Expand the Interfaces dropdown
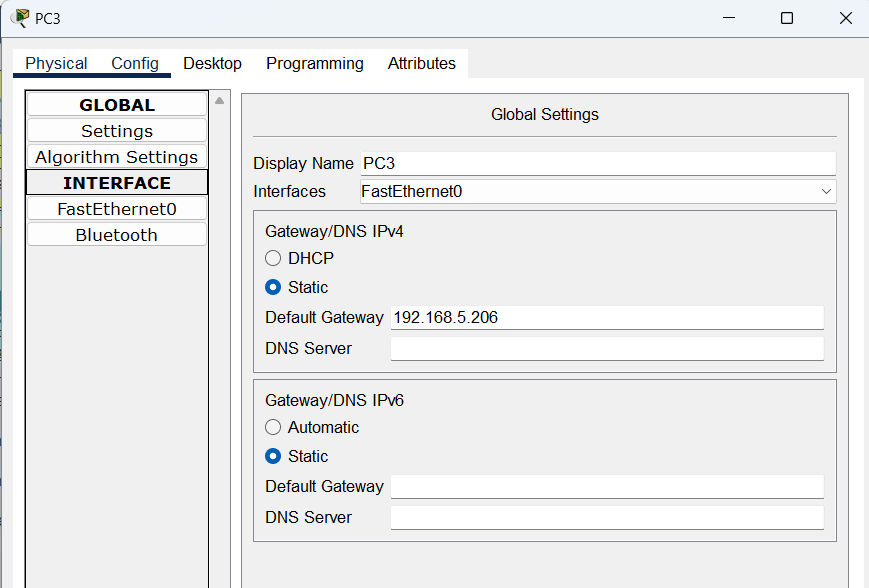 pos(597,191)
